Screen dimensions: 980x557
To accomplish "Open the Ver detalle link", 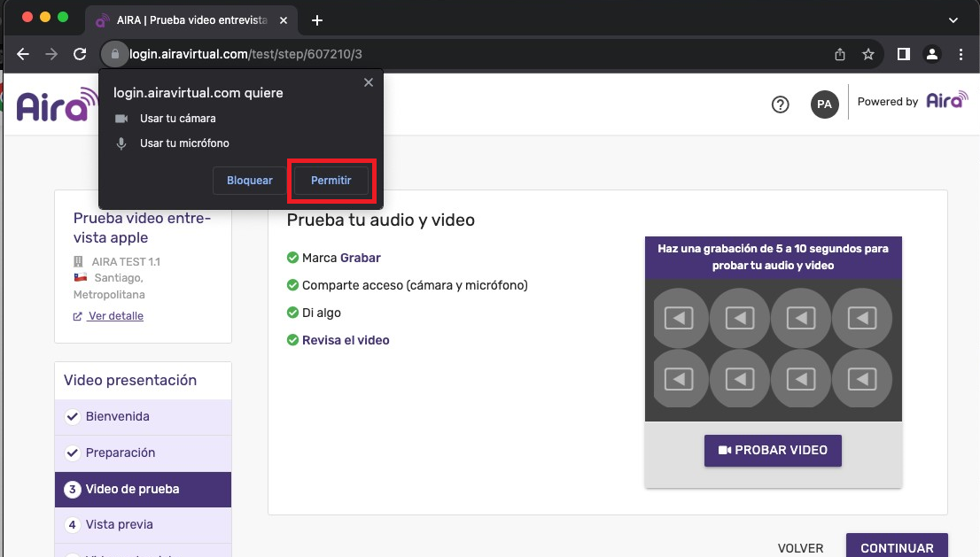I will coord(115,316).
